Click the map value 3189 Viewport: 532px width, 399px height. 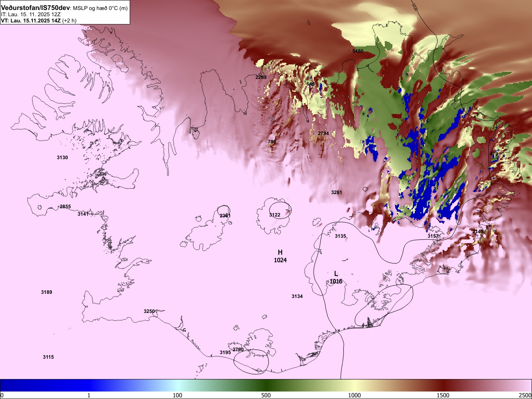click(47, 292)
